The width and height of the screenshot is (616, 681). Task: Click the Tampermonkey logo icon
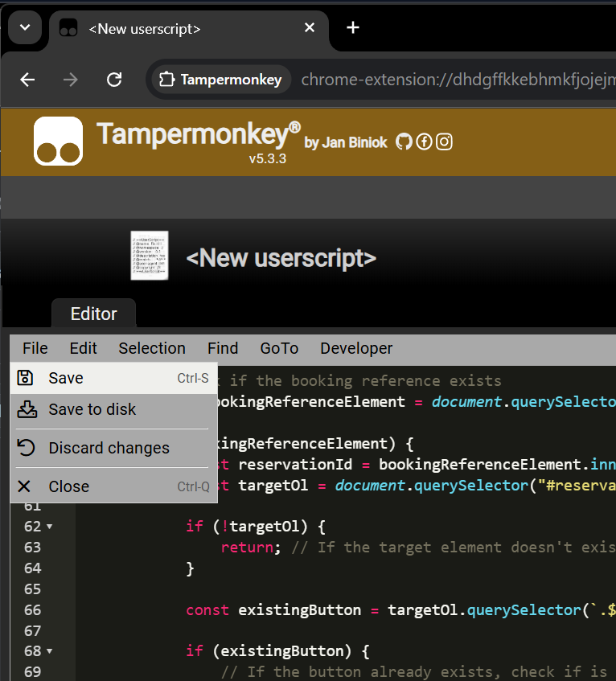58,142
